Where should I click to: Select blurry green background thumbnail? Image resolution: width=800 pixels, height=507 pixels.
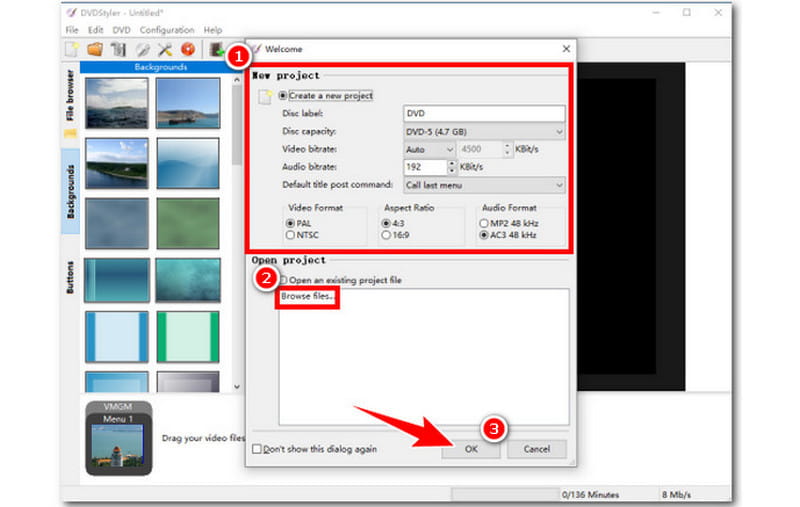(188, 223)
